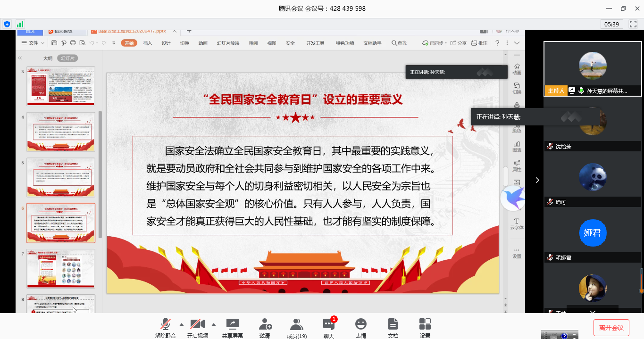Collapse the participant panel with the arrow
Viewport: 644px width, 339px height.
coord(537,180)
